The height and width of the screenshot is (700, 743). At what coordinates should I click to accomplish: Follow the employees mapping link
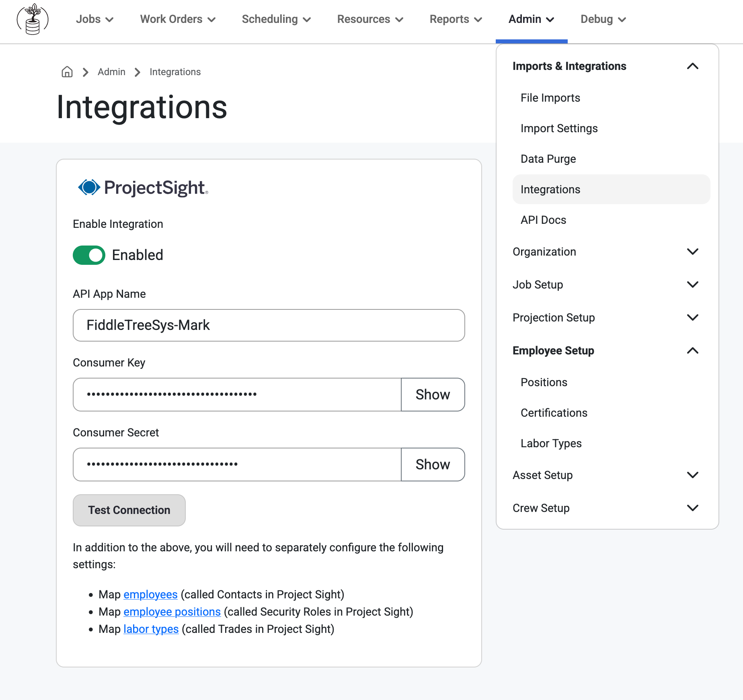point(150,594)
